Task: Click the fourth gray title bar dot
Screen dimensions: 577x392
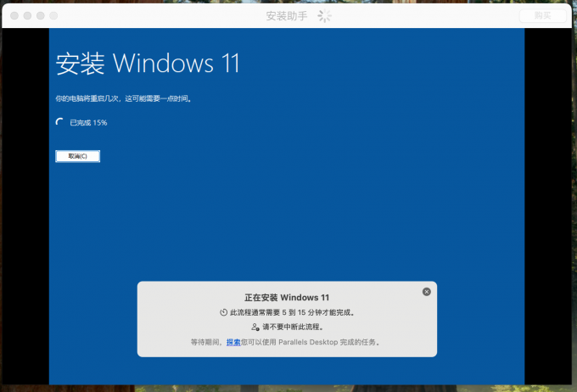Action: point(53,15)
